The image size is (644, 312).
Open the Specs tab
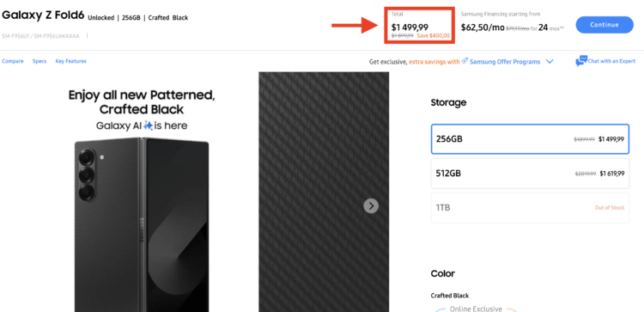coord(39,61)
